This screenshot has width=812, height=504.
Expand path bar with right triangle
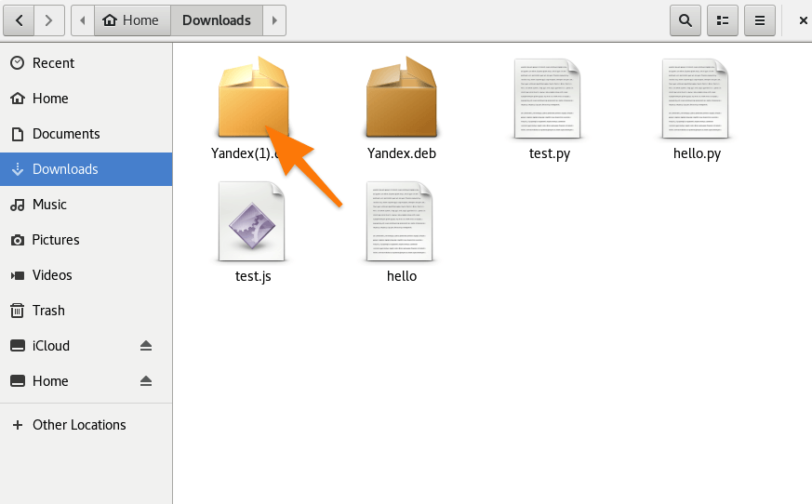click(273, 20)
